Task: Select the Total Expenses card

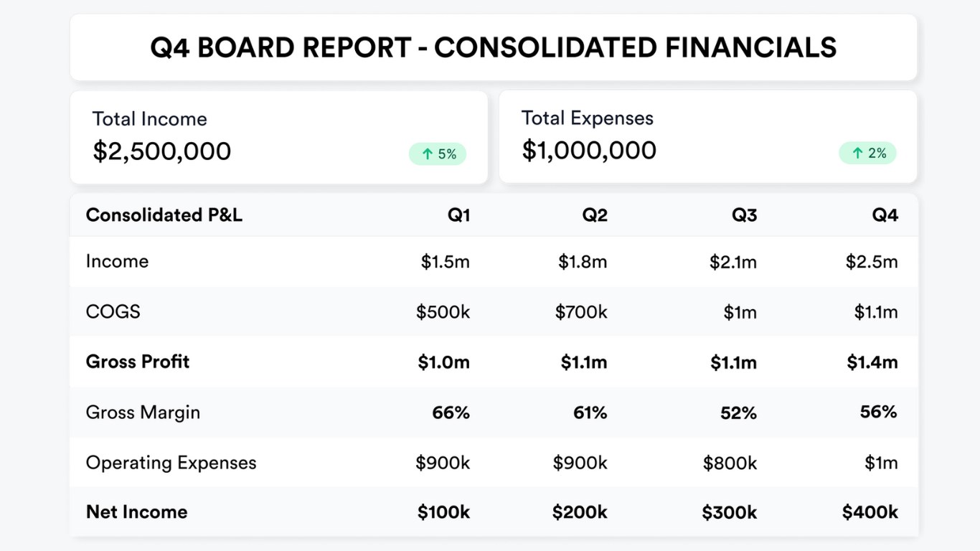Action: point(707,136)
